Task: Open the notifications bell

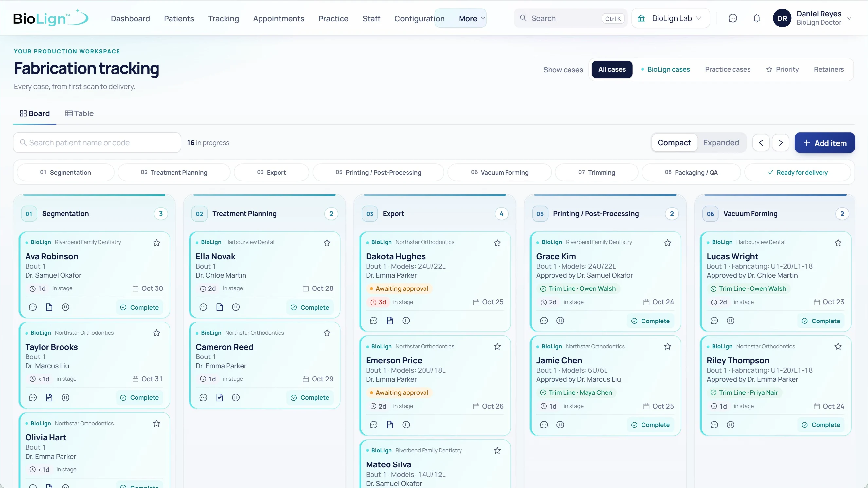Action: click(756, 18)
